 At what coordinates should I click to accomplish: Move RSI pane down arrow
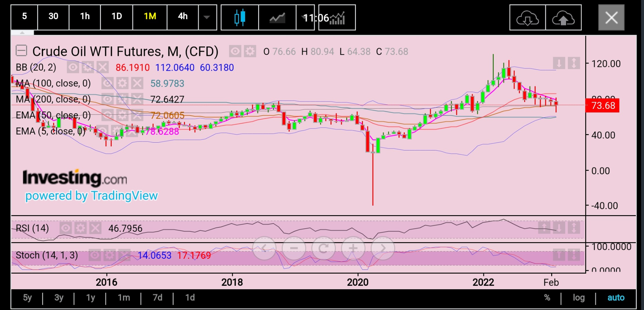pyautogui.click(x=559, y=227)
